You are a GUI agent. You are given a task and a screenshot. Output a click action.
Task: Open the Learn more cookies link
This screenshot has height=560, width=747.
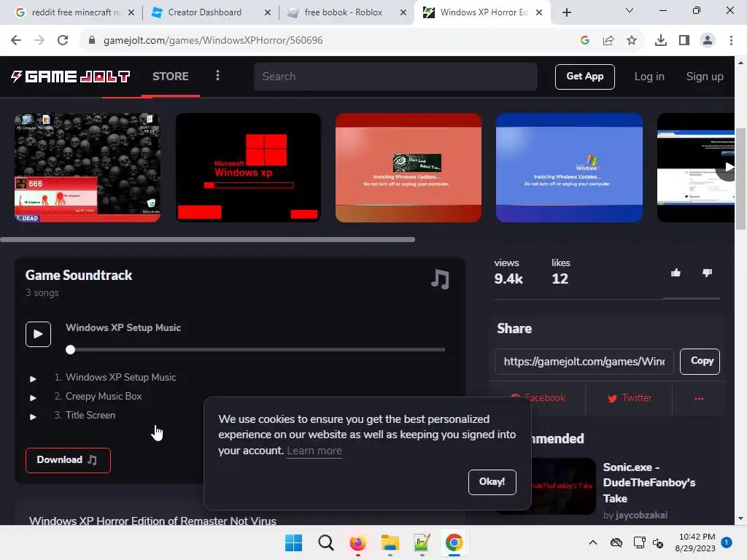(314, 451)
